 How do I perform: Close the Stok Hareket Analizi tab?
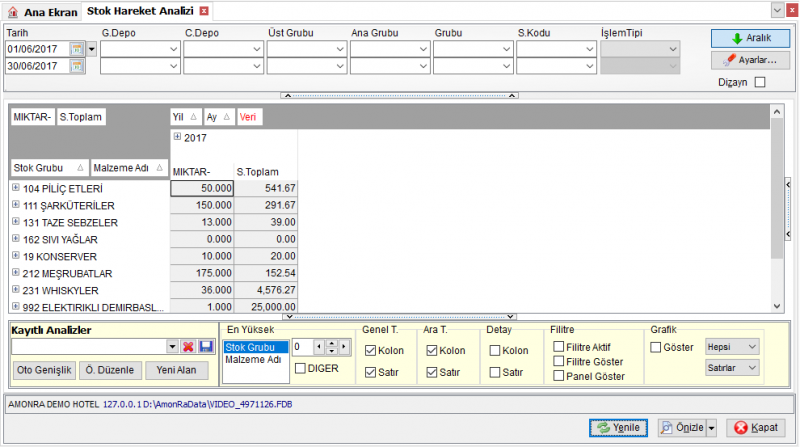204,11
